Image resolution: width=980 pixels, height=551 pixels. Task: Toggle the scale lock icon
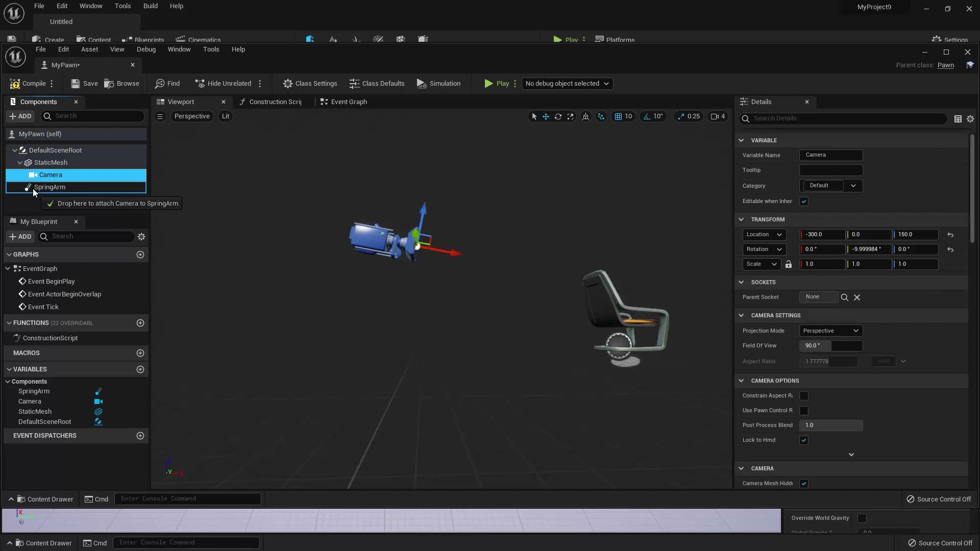pyautogui.click(x=789, y=264)
